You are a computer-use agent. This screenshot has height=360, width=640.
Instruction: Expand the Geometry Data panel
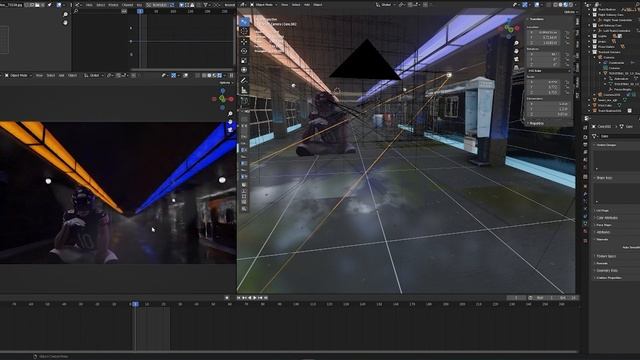pyautogui.click(x=607, y=271)
